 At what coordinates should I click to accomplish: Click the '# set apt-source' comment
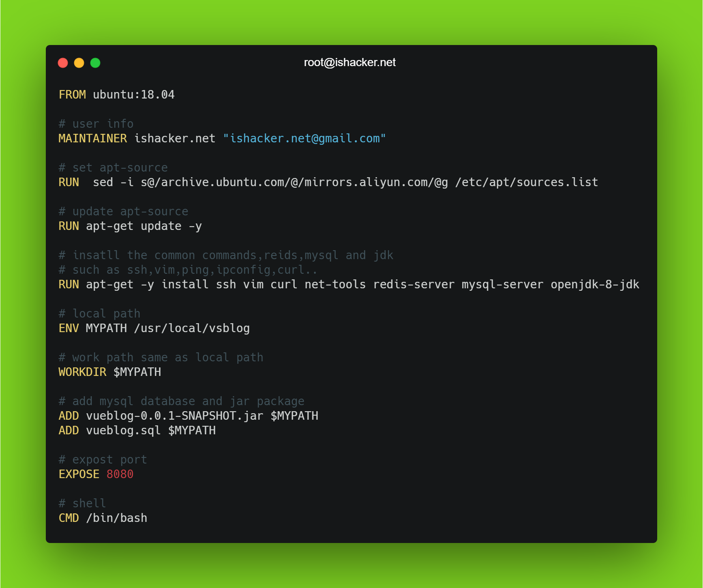[113, 167]
